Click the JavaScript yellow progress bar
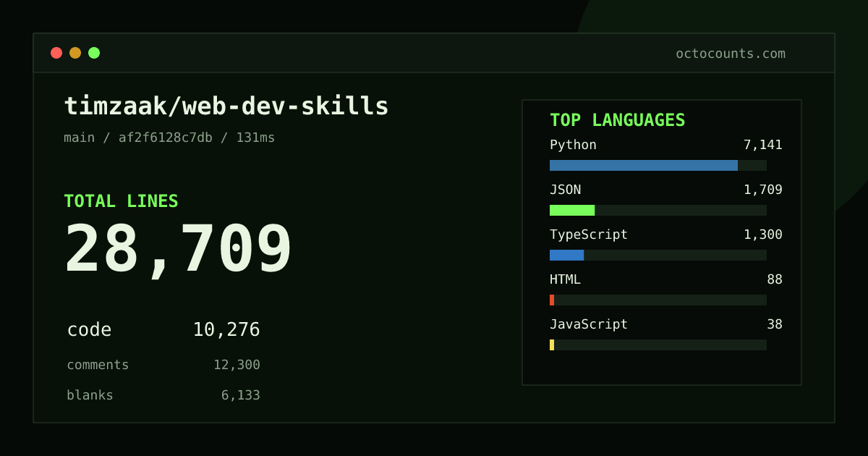The width and height of the screenshot is (868, 456). (552, 345)
